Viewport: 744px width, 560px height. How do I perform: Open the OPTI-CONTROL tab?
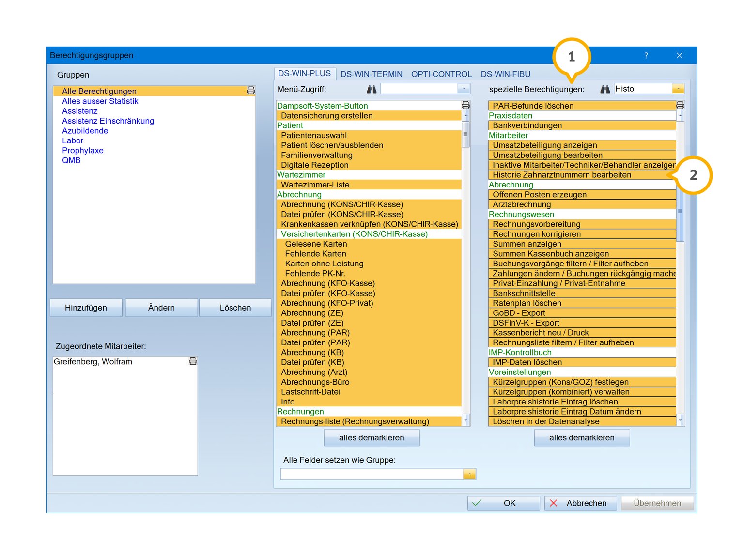pyautogui.click(x=441, y=74)
